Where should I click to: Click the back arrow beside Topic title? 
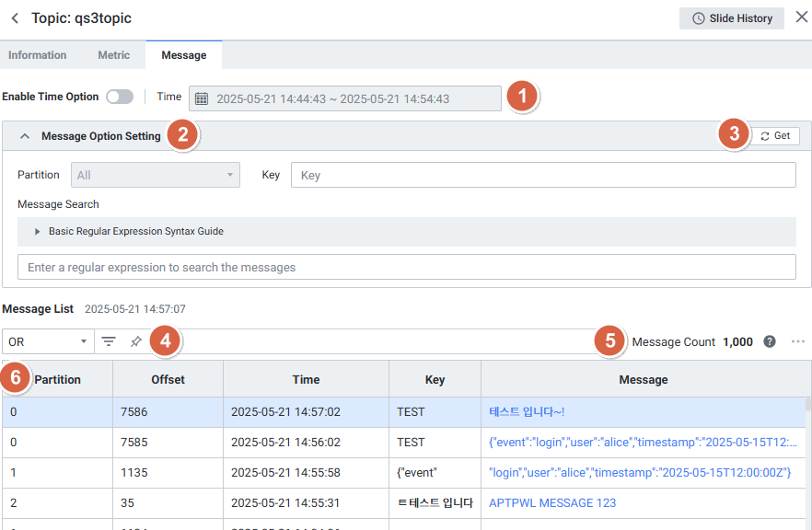(15, 18)
